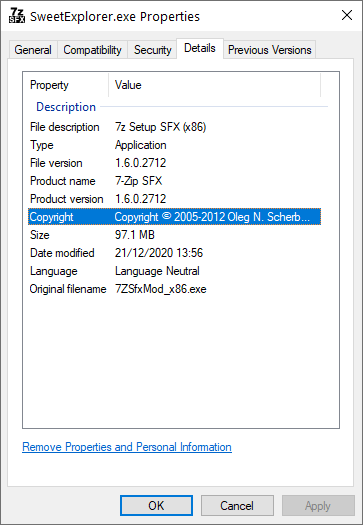Select the Language property row
Screen dimensions: 363x525
(174, 271)
